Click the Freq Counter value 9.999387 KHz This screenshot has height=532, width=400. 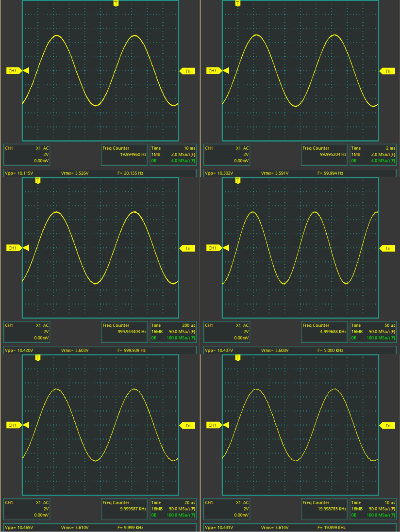(x=133, y=509)
